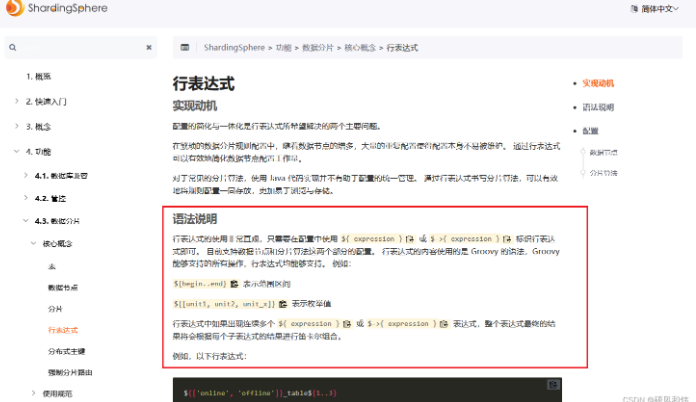The height and width of the screenshot is (402, 696).
Task: Jump to 语法说明 in the table of contents
Action: click(598, 107)
